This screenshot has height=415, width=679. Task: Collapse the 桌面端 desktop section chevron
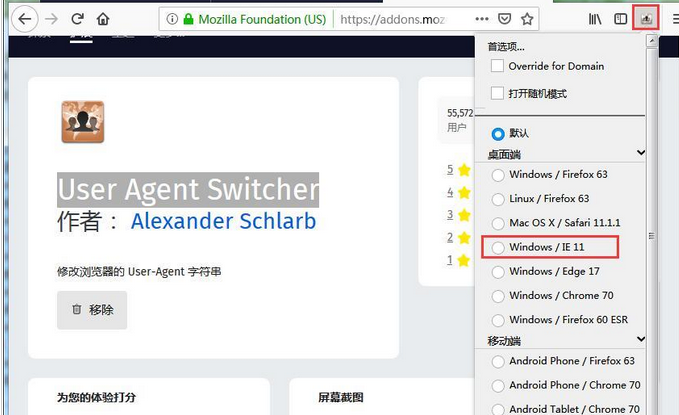[641, 152]
